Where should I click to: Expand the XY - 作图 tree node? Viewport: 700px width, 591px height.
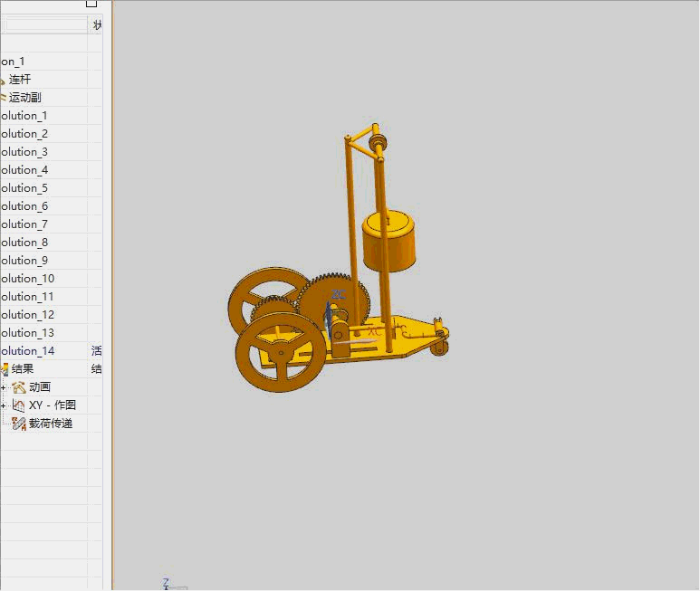click(x=3, y=405)
